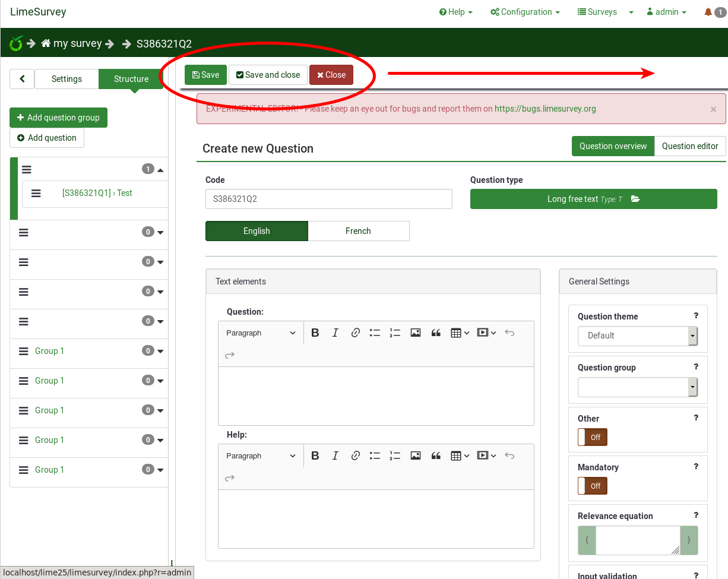Open Question theme dropdown
The image size is (728, 579).
click(x=637, y=336)
